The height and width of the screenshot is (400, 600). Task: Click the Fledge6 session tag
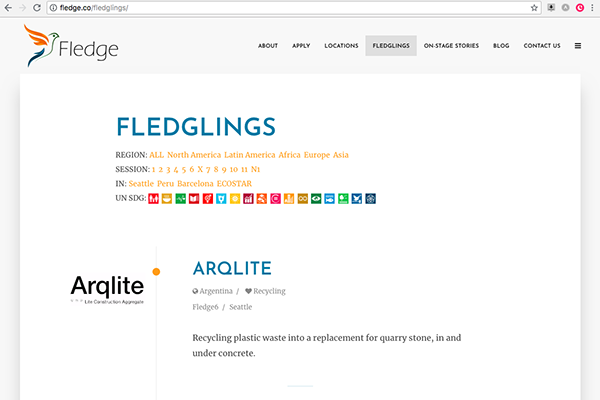pyautogui.click(x=205, y=307)
